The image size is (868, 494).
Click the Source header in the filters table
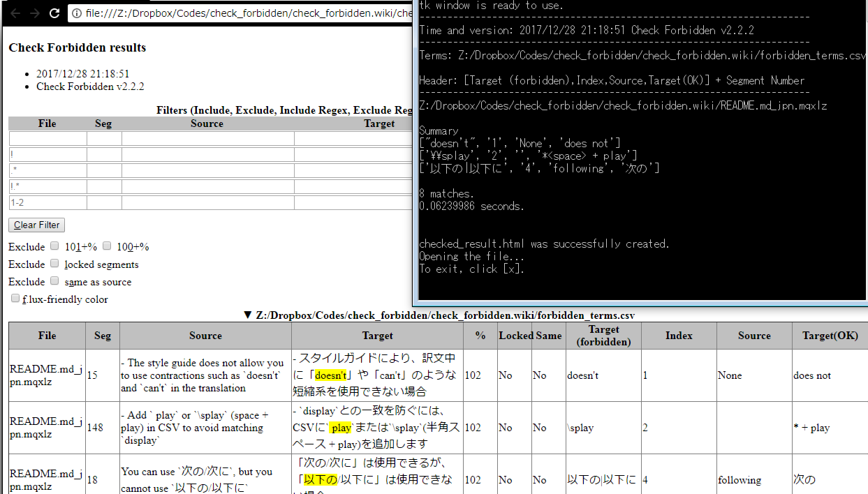tap(207, 123)
